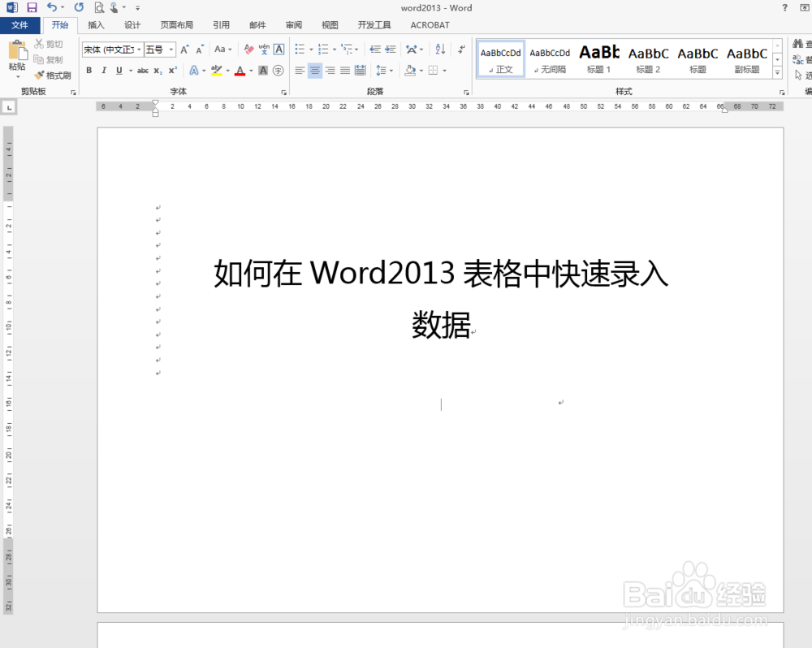
Task: Apply yellow text highlight color
Action: [x=217, y=71]
